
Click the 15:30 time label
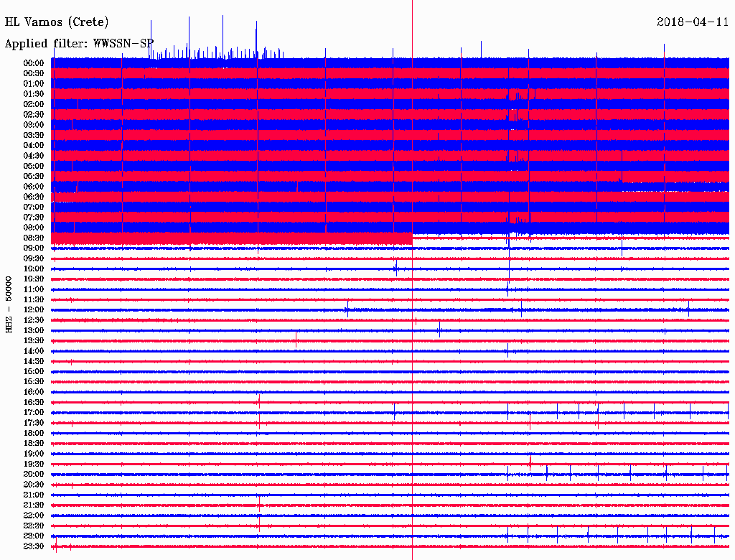point(34,382)
